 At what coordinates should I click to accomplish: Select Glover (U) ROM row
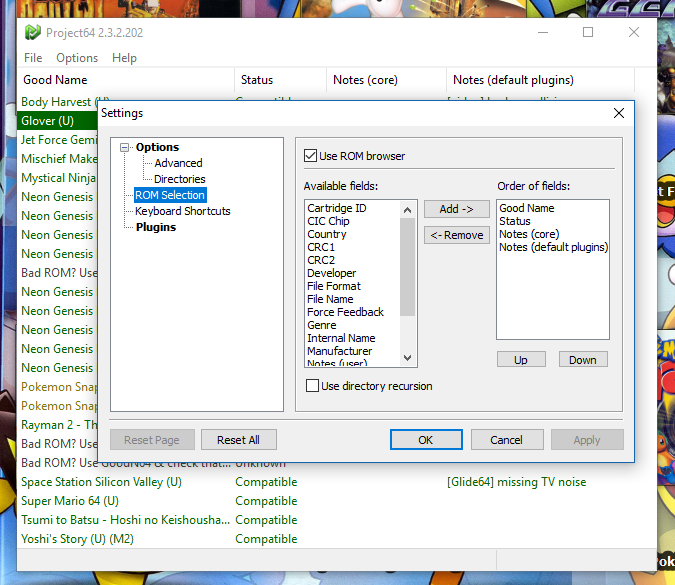(58, 121)
